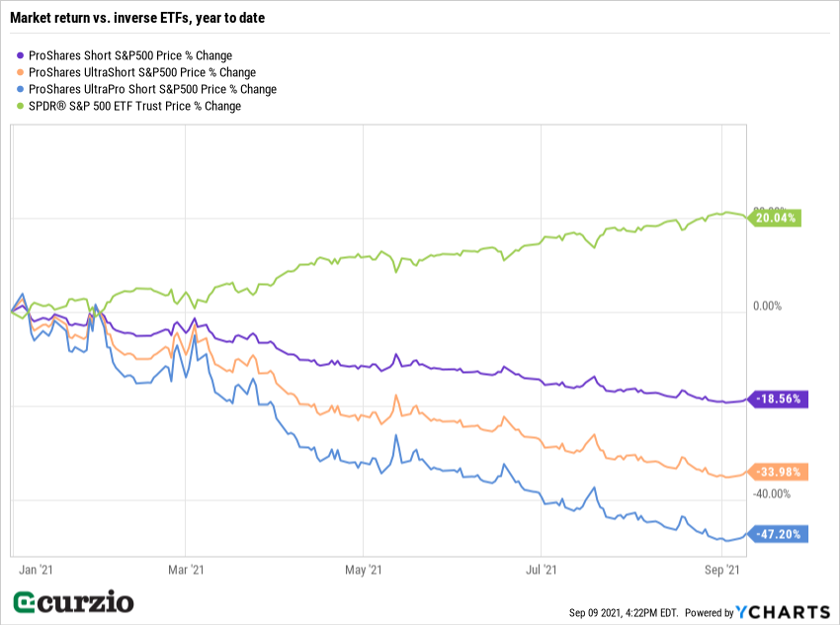Click the green SPDR legend dot

click(x=22, y=106)
